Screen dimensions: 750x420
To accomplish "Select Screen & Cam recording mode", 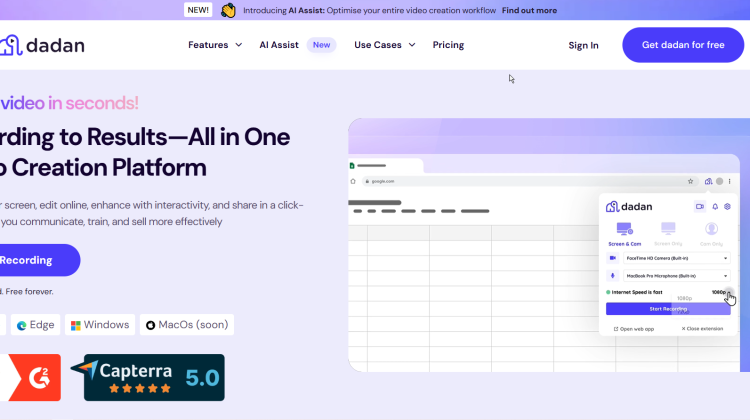I will 625,234.
